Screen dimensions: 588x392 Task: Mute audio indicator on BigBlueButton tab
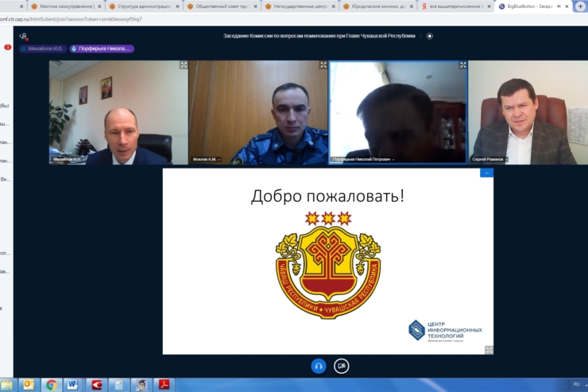pyautogui.click(x=559, y=6)
